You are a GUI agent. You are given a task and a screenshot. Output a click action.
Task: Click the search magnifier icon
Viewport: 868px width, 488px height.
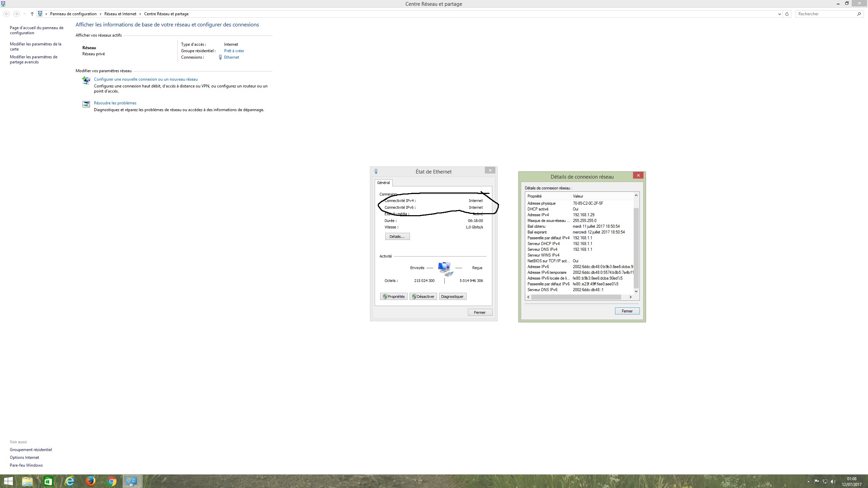click(859, 14)
